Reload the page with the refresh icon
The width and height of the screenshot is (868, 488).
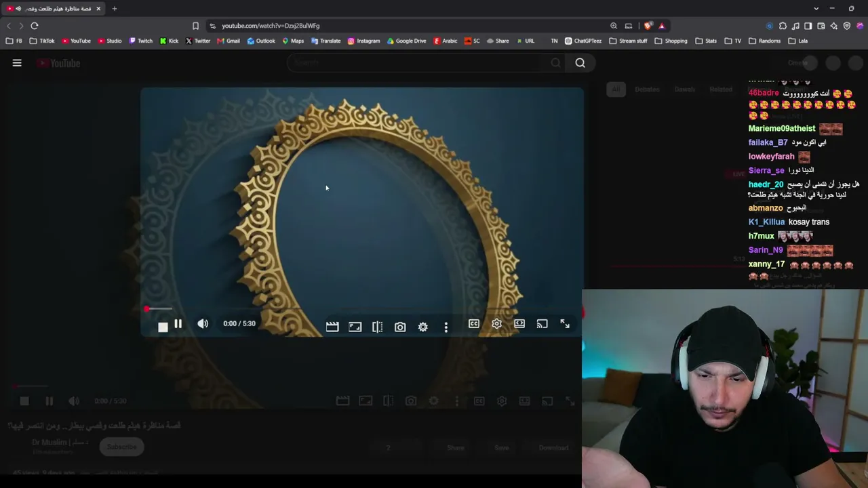click(35, 26)
